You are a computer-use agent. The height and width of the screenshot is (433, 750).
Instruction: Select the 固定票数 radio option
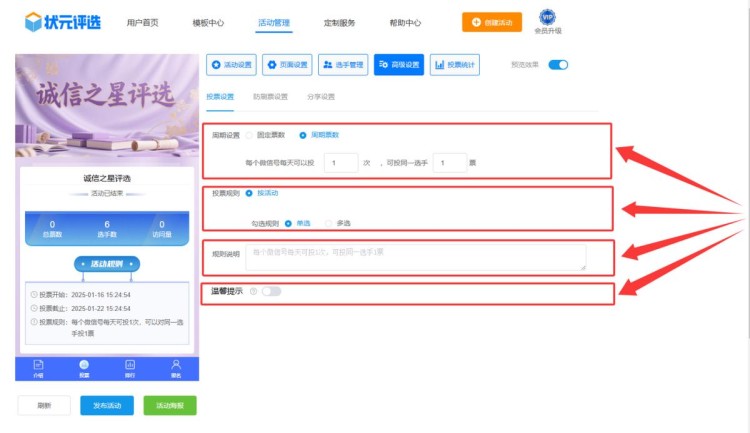click(x=250, y=134)
